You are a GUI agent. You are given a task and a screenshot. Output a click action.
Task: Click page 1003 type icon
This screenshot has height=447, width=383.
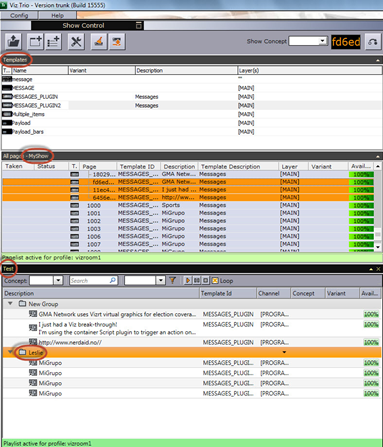pyautogui.click(x=75, y=229)
